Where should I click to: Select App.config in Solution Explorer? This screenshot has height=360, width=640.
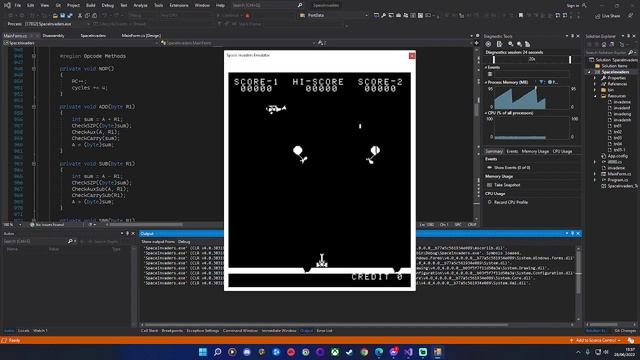(617, 156)
